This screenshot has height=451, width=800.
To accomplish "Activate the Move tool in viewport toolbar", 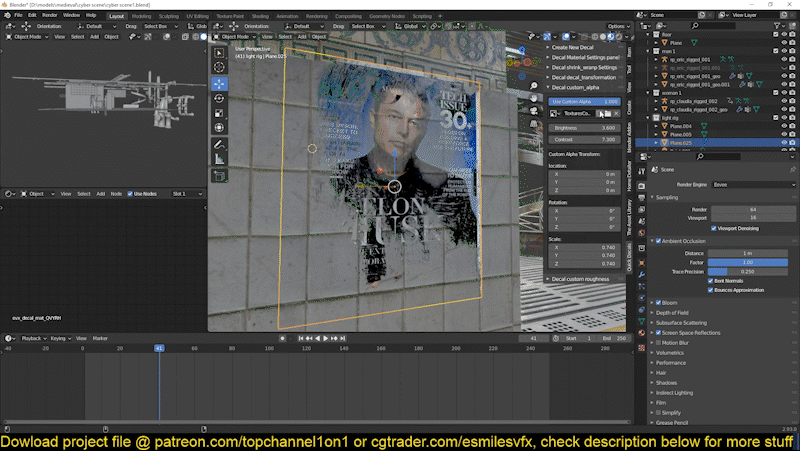I will coord(219,84).
